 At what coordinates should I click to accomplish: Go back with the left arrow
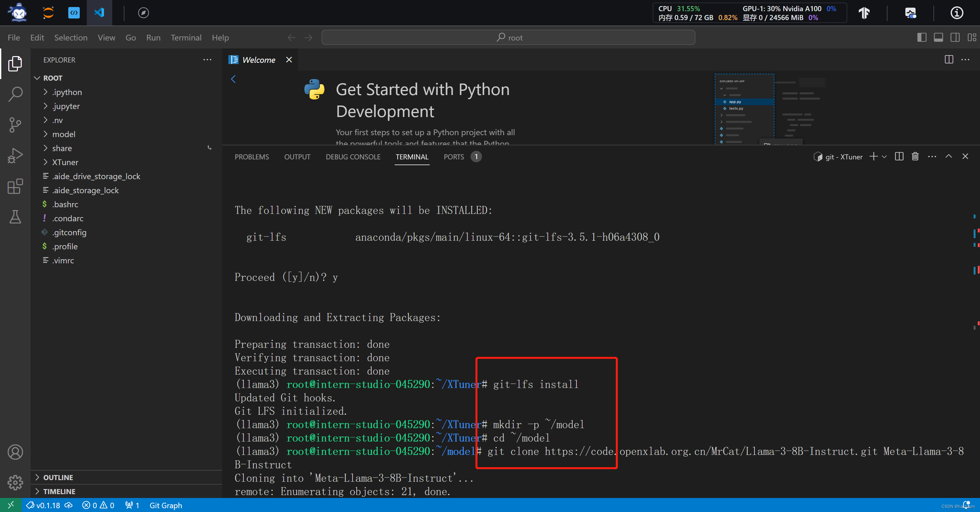click(291, 38)
